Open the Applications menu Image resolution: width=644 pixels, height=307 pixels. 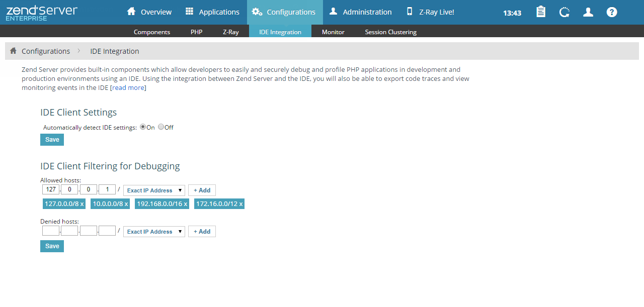pyautogui.click(x=212, y=12)
